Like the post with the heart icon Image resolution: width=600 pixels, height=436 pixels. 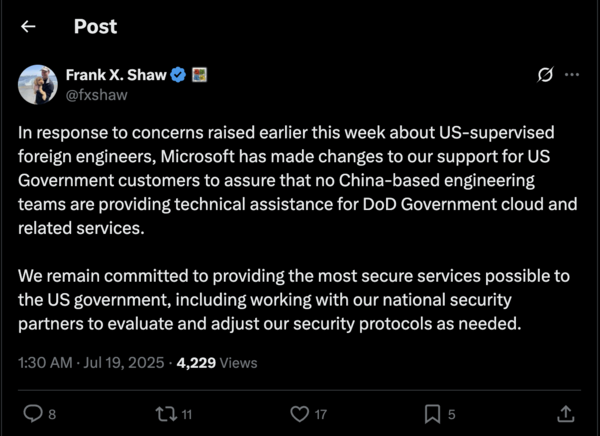299,413
